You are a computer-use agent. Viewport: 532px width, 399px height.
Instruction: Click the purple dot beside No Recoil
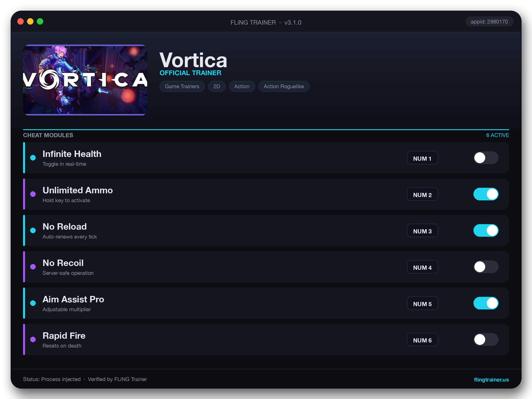33,267
